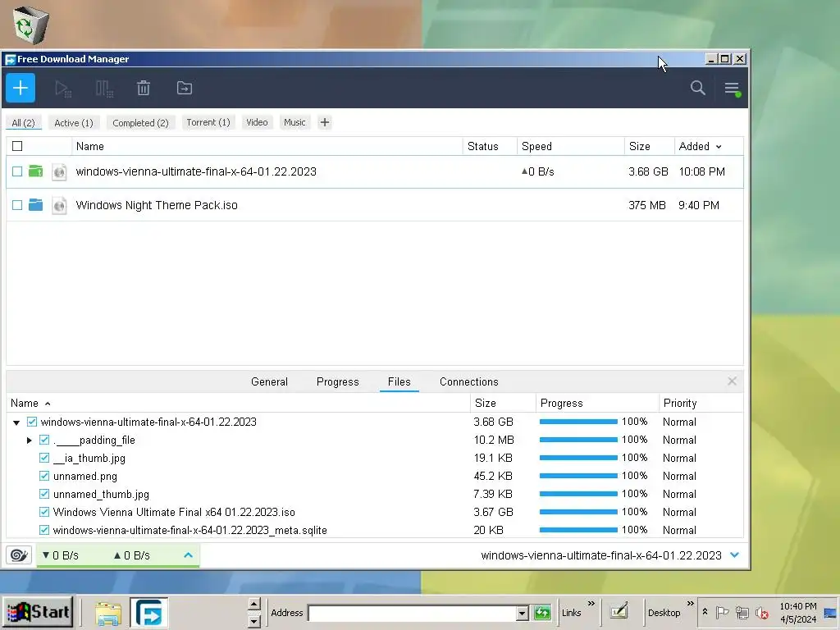Select the All (2) filter tab
This screenshot has width=840, height=630.
(23, 123)
